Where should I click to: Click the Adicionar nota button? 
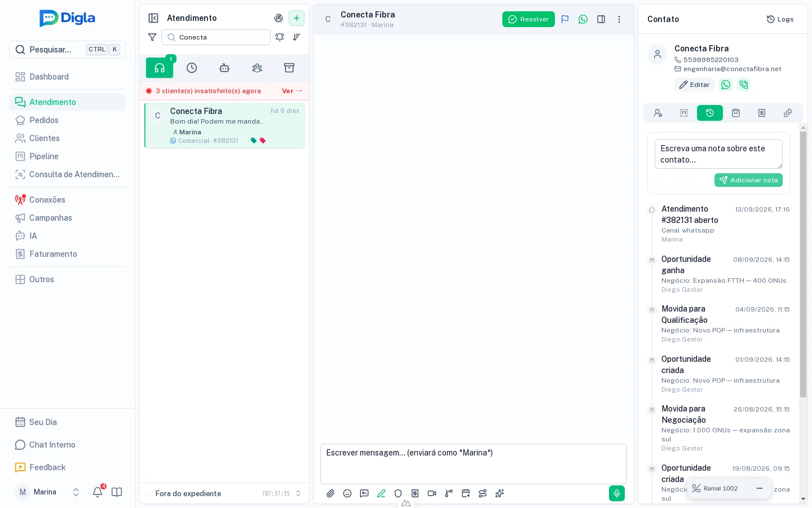click(x=748, y=180)
